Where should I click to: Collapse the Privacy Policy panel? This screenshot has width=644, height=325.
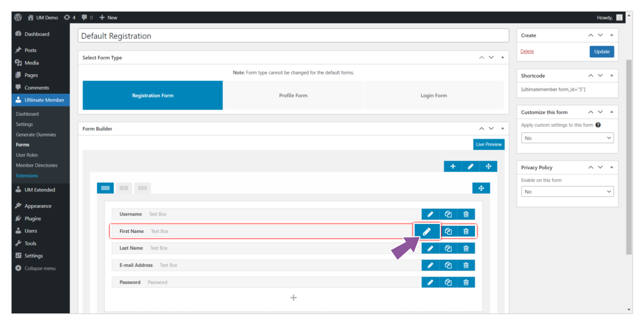[612, 167]
